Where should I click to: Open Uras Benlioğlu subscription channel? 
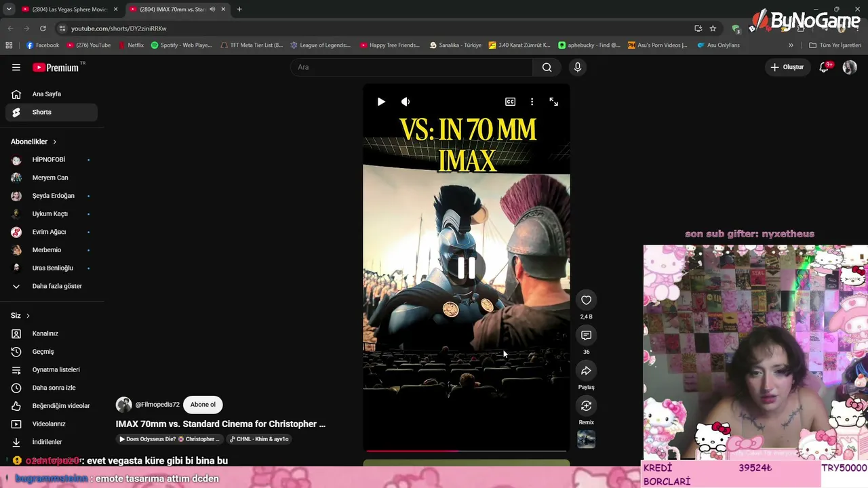52,268
